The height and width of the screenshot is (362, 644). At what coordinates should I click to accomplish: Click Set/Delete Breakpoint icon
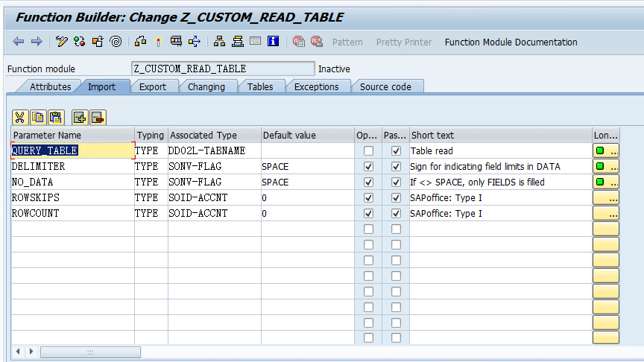point(299,42)
